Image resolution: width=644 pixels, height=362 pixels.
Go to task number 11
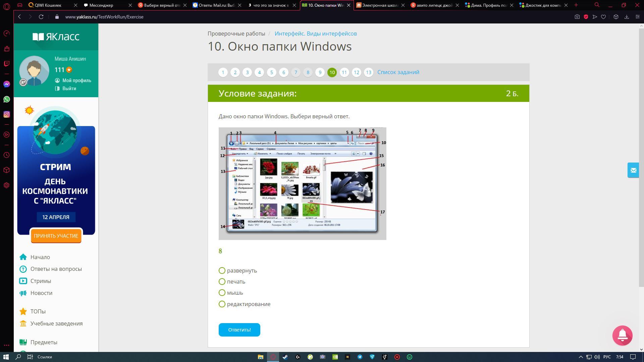click(x=344, y=72)
